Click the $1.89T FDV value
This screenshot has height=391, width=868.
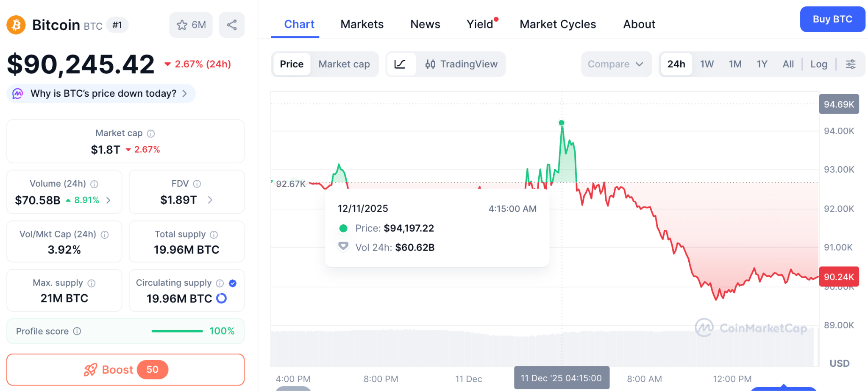(178, 200)
